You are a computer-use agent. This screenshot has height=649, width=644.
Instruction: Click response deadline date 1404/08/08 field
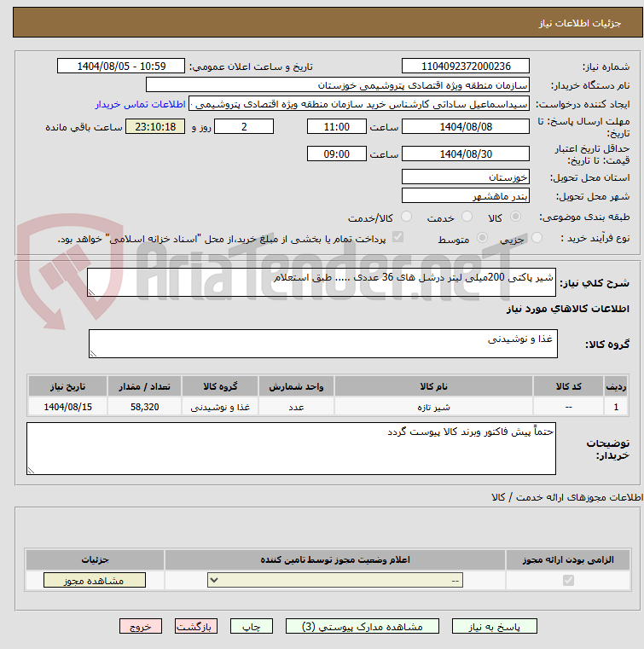click(x=466, y=127)
